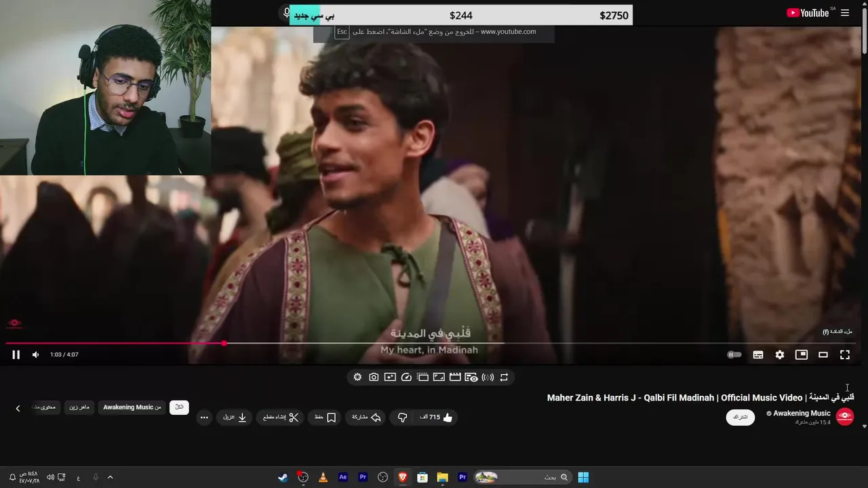Open the three-dots more actions menu

[x=204, y=418]
